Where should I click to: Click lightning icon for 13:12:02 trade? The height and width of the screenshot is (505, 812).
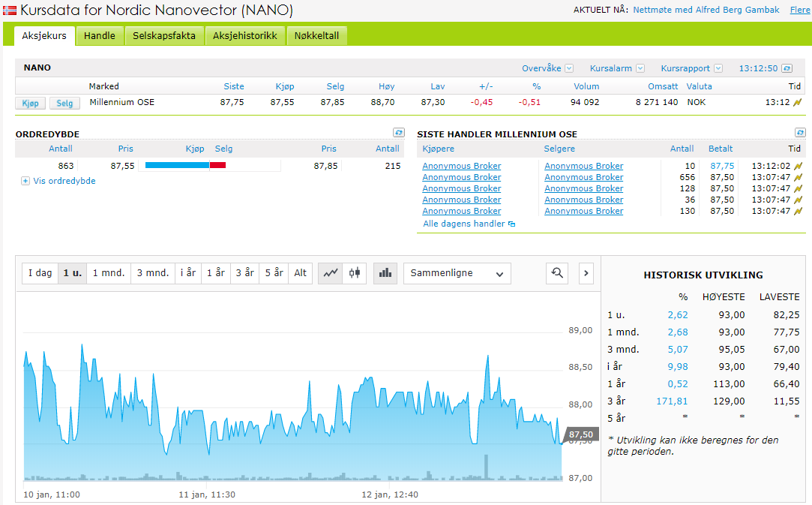(798, 166)
